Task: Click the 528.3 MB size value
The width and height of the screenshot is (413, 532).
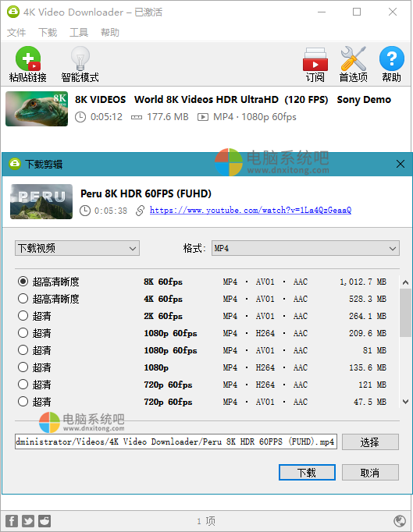Action: pyautogui.click(x=368, y=299)
